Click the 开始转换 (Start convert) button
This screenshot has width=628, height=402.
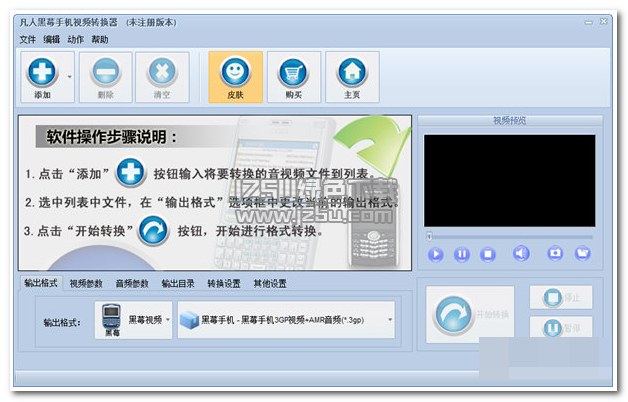pyautogui.click(x=470, y=314)
